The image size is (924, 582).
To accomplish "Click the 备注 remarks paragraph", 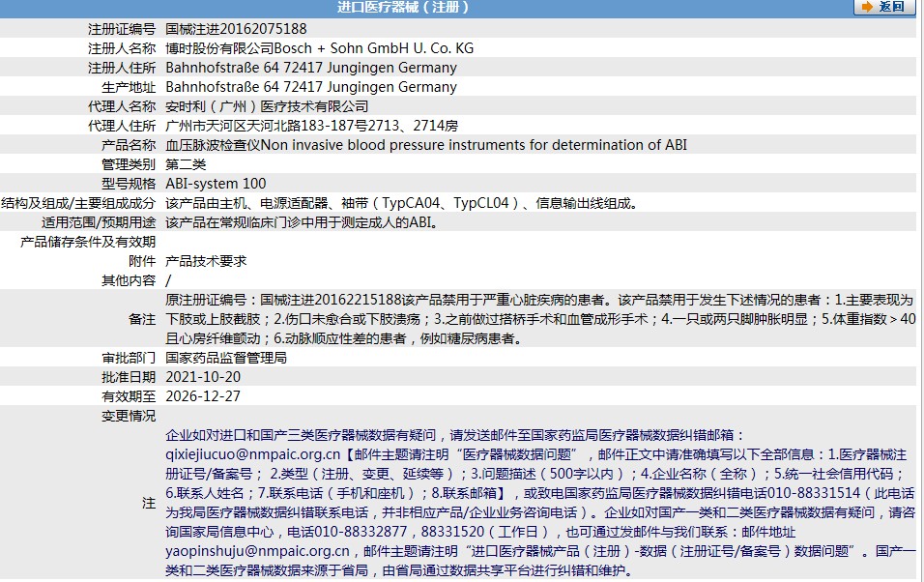I will click(x=540, y=319).
